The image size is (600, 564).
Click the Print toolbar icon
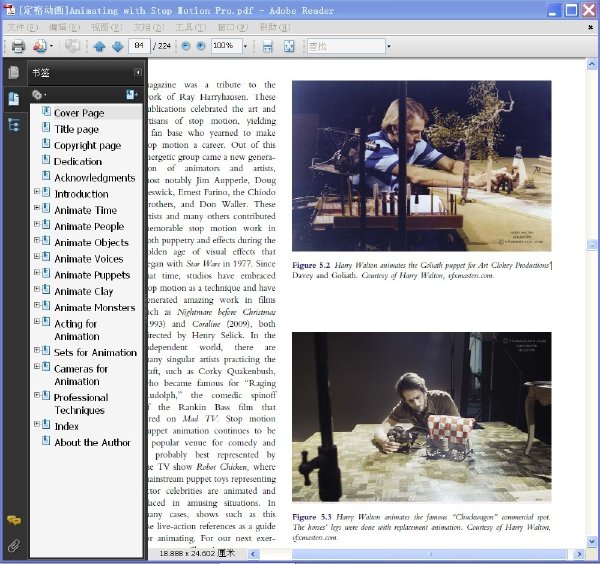[x=18, y=46]
